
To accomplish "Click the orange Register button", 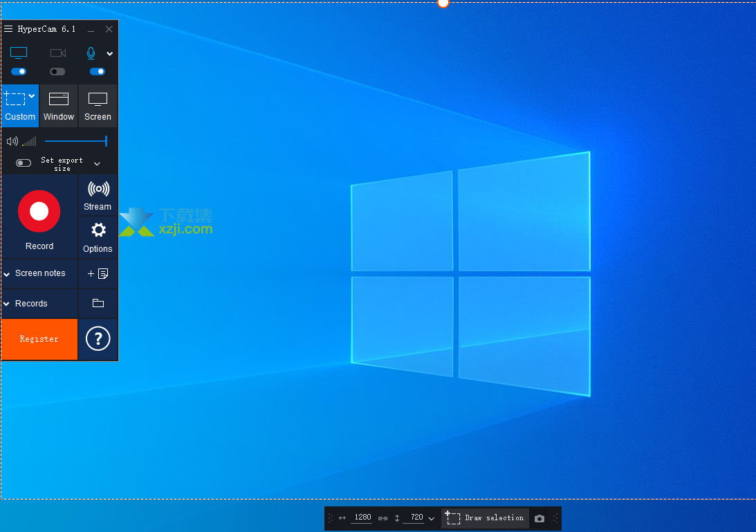I will click(x=39, y=339).
